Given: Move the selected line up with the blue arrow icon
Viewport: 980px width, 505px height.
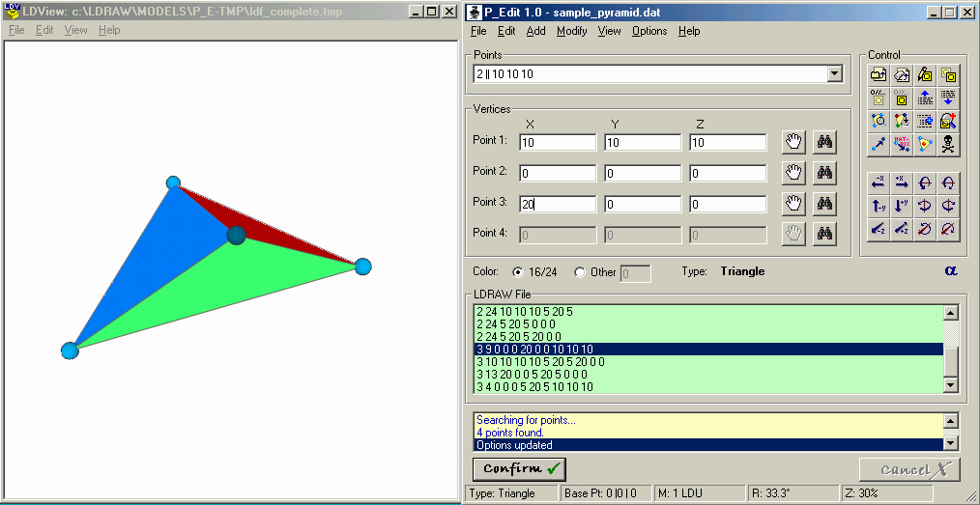Looking at the screenshot, I should coord(925,98).
